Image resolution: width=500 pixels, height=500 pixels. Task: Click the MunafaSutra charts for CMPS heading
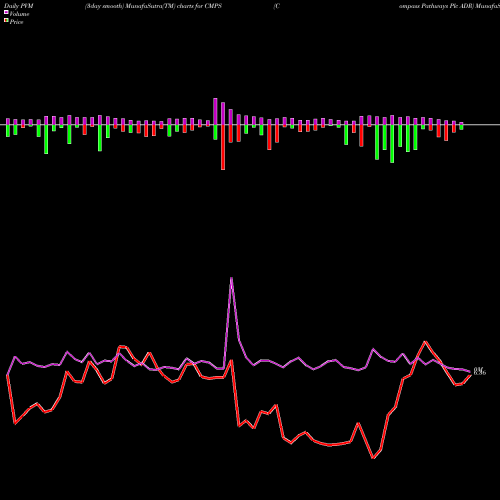(153, 6)
